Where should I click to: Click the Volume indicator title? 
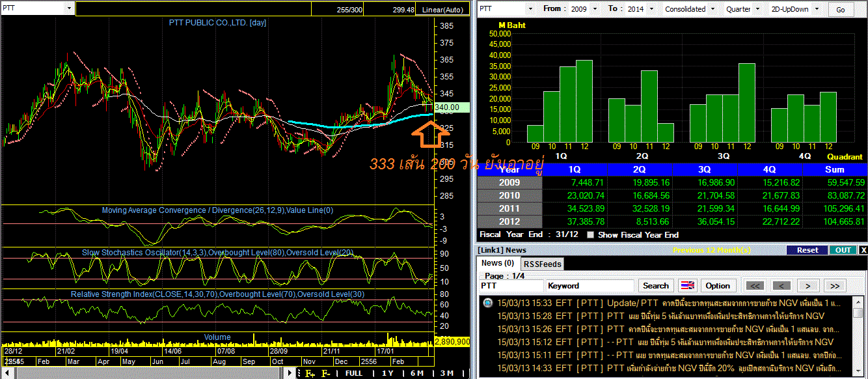pos(217,337)
